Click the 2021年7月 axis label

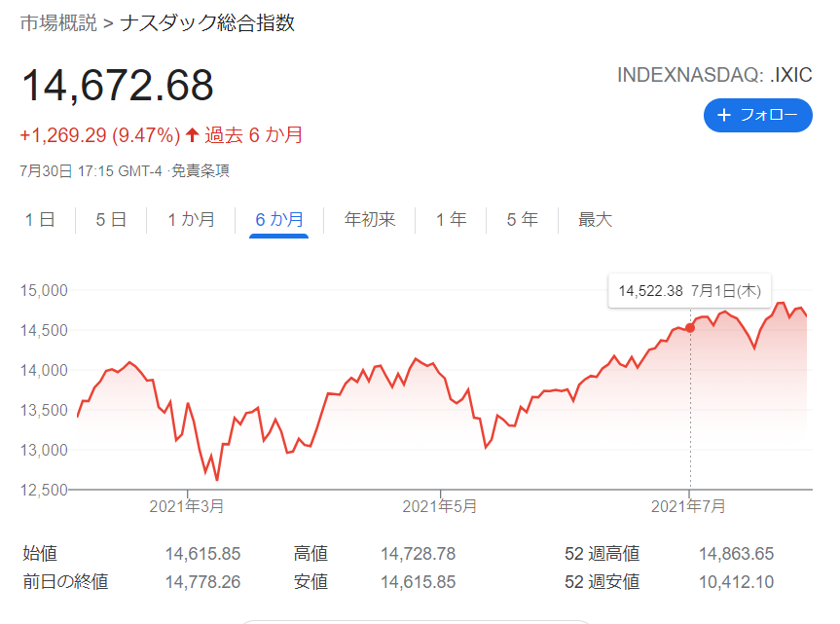point(688,506)
